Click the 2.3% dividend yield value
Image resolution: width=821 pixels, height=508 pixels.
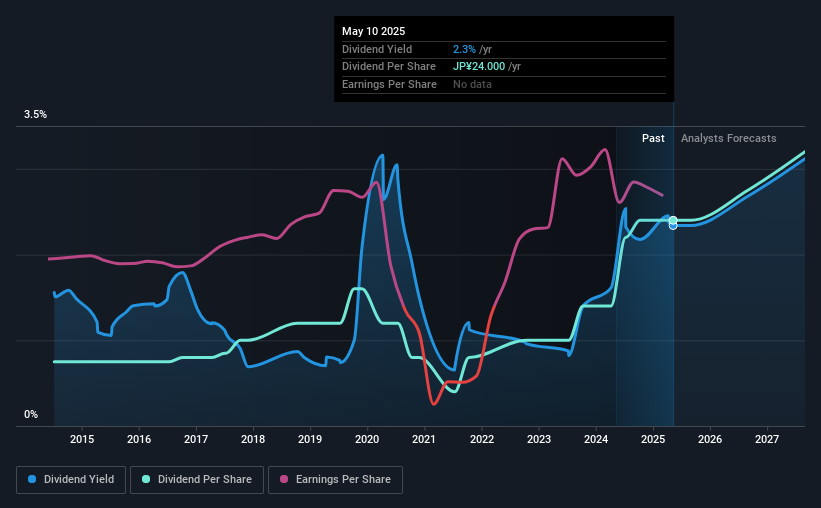pyautogui.click(x=464, y=49)
